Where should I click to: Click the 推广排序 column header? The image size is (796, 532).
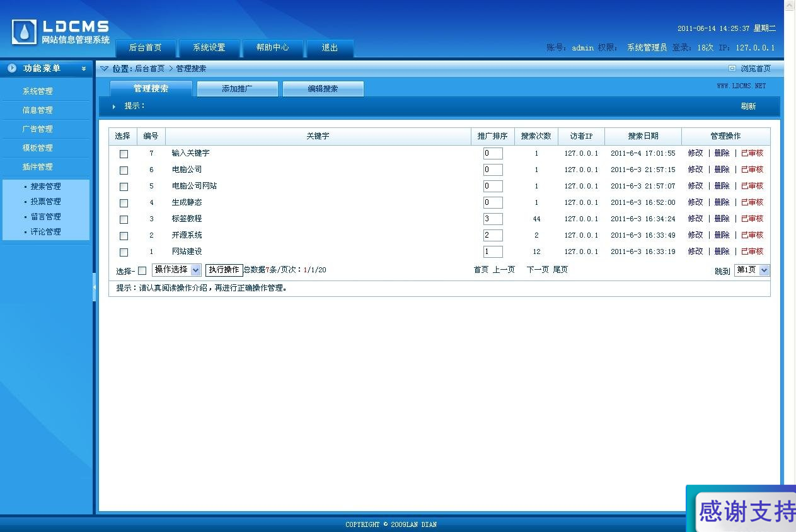pos(492,136)
